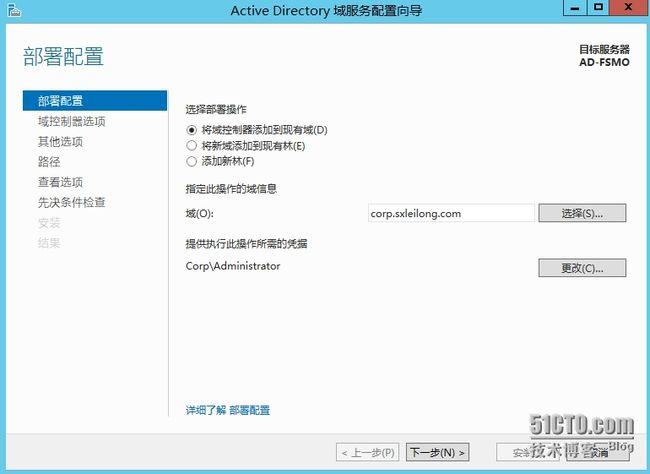Click the wizard icon in title bar
This screenshot has width=650, height=474.
click(14, 10)
